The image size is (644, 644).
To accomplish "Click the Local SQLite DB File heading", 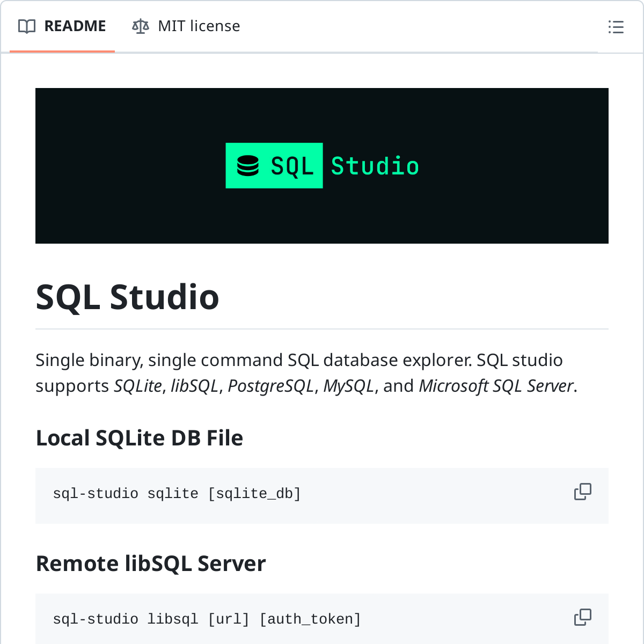I will point(139,438).
